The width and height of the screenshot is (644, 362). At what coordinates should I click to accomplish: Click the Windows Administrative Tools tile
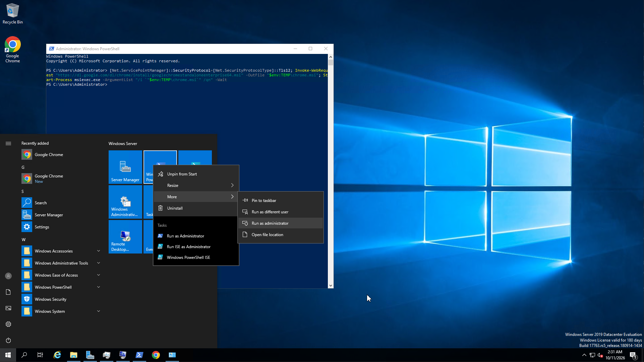pyautogui.click(x=125, y=202)
